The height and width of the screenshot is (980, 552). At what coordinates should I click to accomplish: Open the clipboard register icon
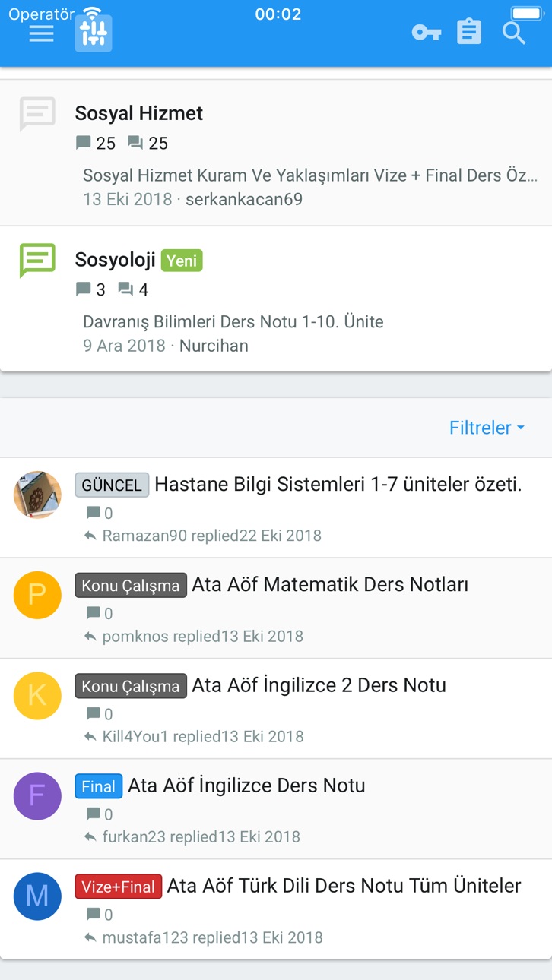pos(469,32)
